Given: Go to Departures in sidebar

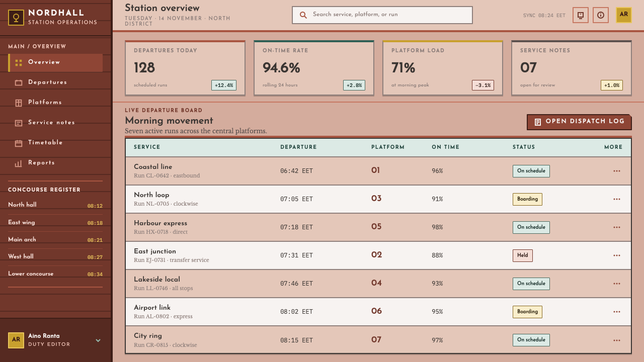Looking at the screenshot, I should pyautogui.click(x=55, y=82).
